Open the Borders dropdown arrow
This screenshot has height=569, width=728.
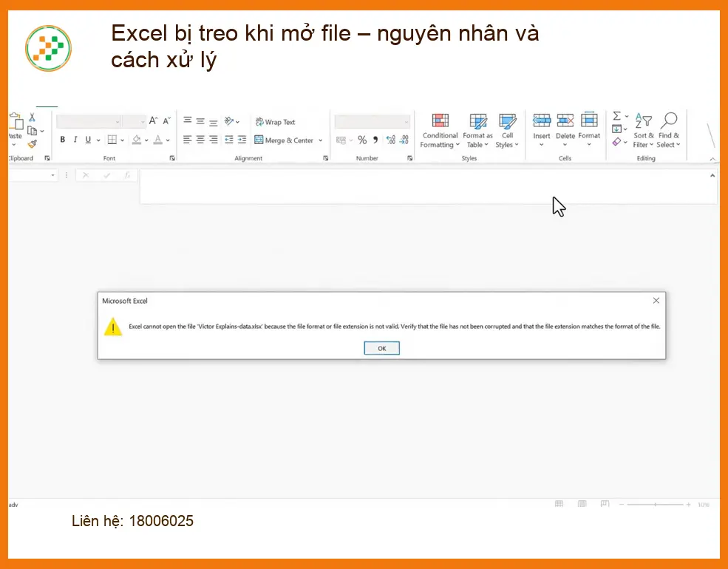[122, 140]
